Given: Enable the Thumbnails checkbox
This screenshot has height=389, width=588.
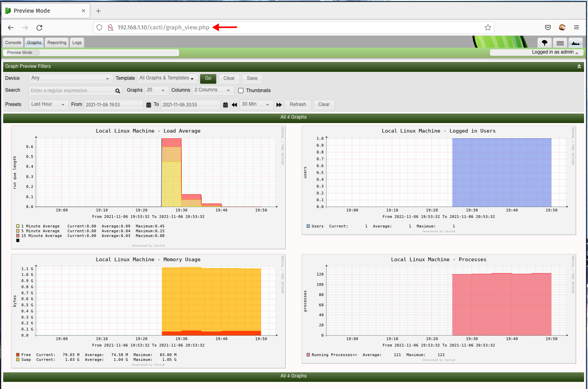Looking at the screenshot, I should pos(241,91).
